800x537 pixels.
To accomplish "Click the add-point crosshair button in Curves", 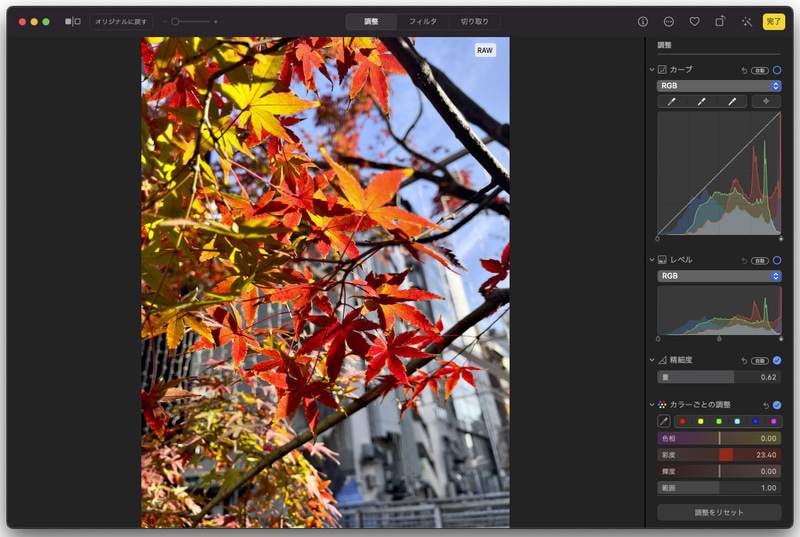I will [x=766, y=101].
